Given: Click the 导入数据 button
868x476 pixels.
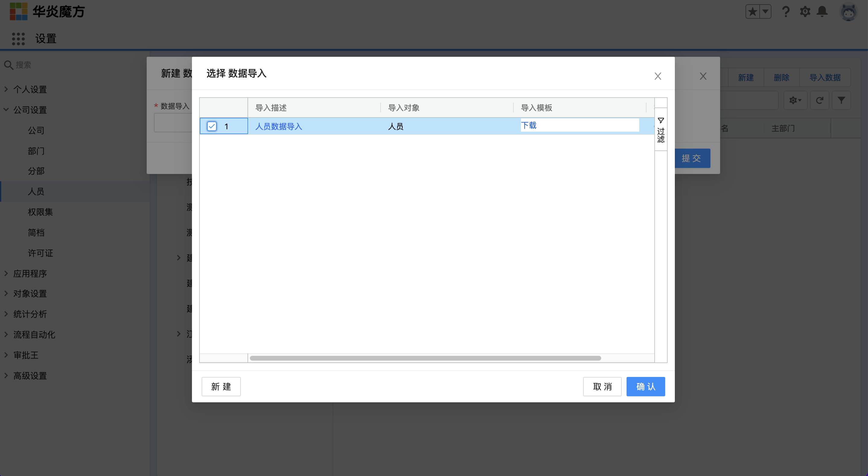Looking at the screenshot, I should click(825, 78).
